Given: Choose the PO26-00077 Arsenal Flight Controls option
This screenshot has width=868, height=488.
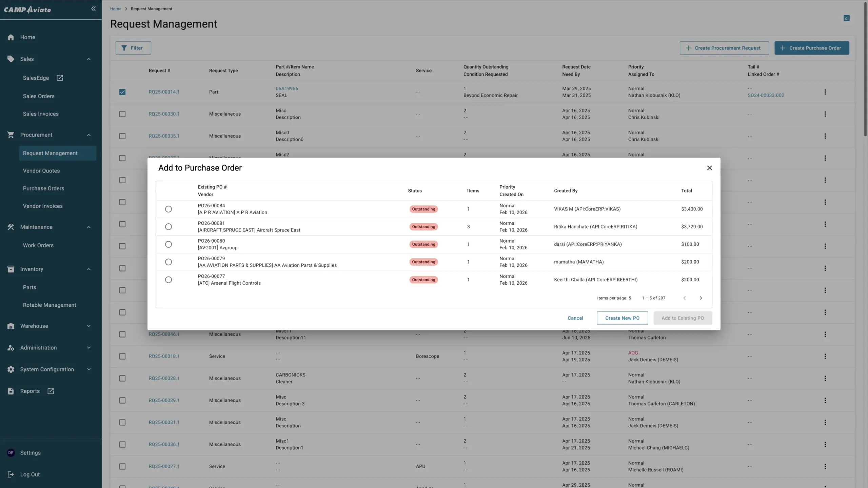Looking at the screenshot, I should pyautogui.click(x=168, y=280).
